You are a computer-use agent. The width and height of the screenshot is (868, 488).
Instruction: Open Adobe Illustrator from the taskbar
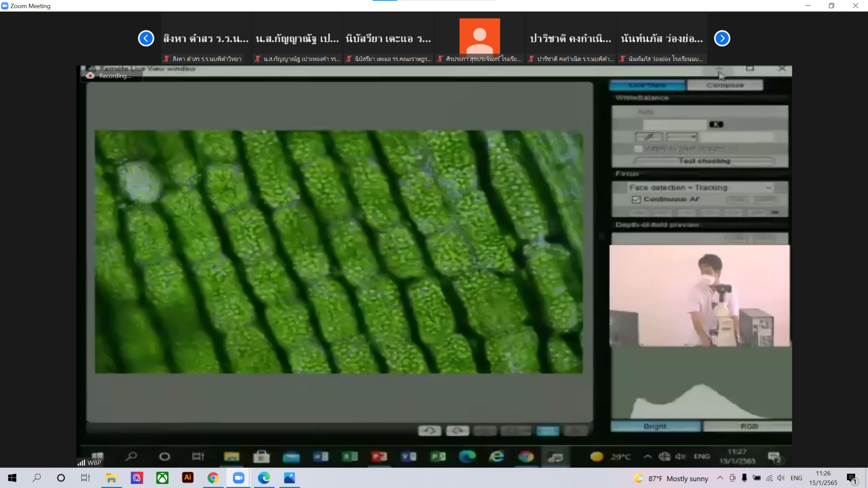188,478
